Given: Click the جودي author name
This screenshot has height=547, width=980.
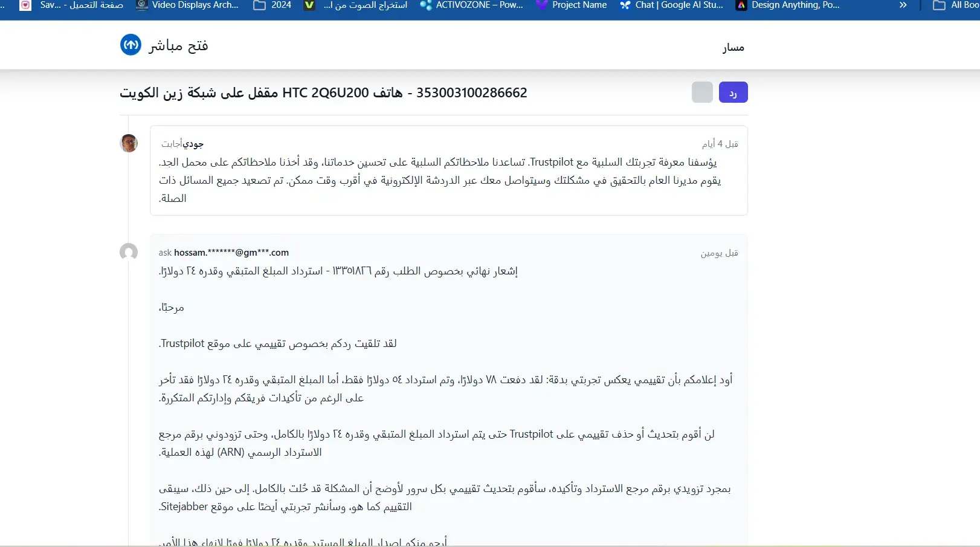Looking at the screenshot, I should (x=193, y=144).
